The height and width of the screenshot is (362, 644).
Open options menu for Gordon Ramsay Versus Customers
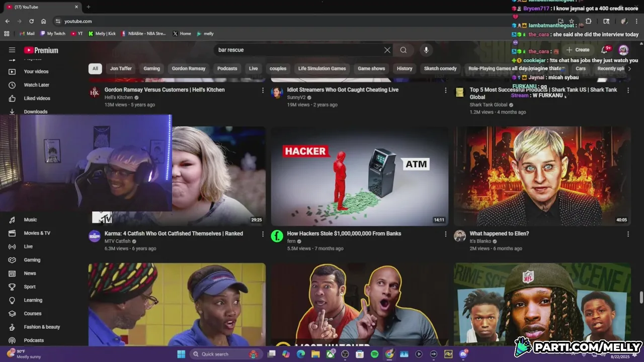263,90
